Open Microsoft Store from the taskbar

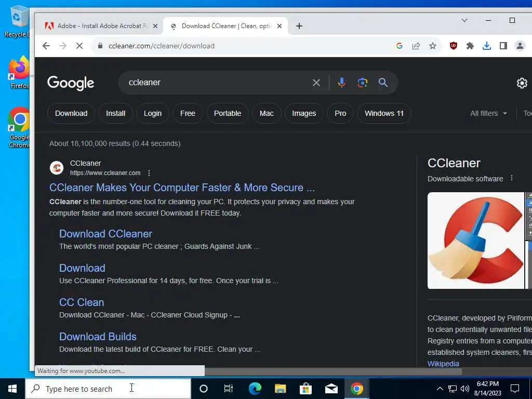pyautogui.click(x=305, y=389)
